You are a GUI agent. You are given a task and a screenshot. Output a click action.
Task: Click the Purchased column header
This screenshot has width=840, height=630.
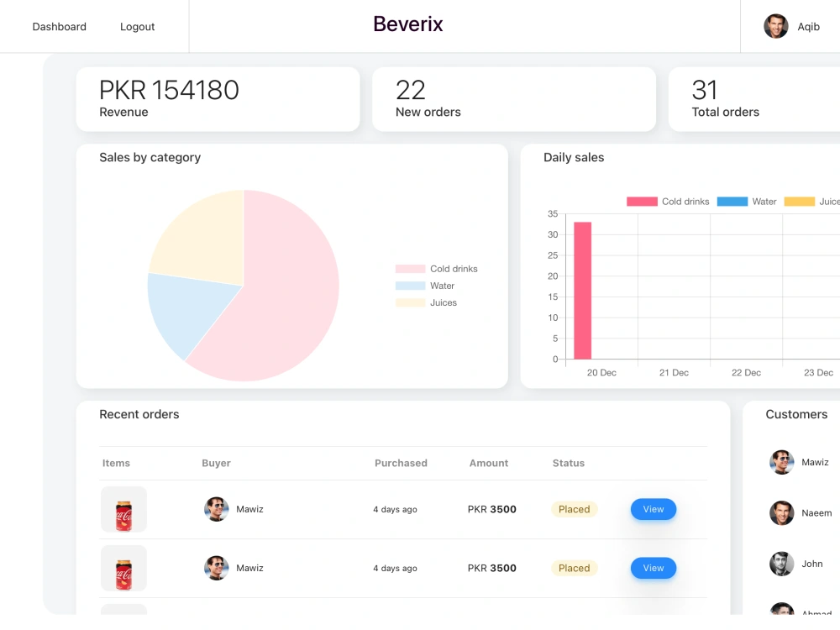(x=401, y=463)
